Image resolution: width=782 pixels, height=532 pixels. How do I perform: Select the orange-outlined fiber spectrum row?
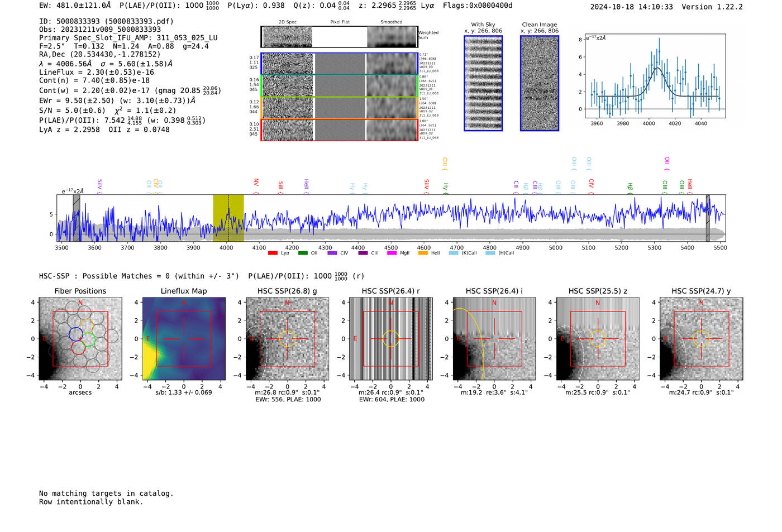(x=340, y=107)
